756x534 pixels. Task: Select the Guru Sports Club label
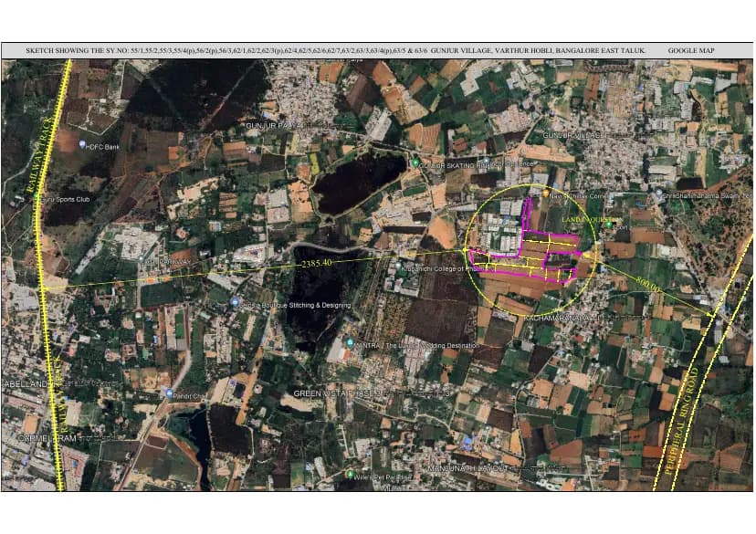point(66,199)
